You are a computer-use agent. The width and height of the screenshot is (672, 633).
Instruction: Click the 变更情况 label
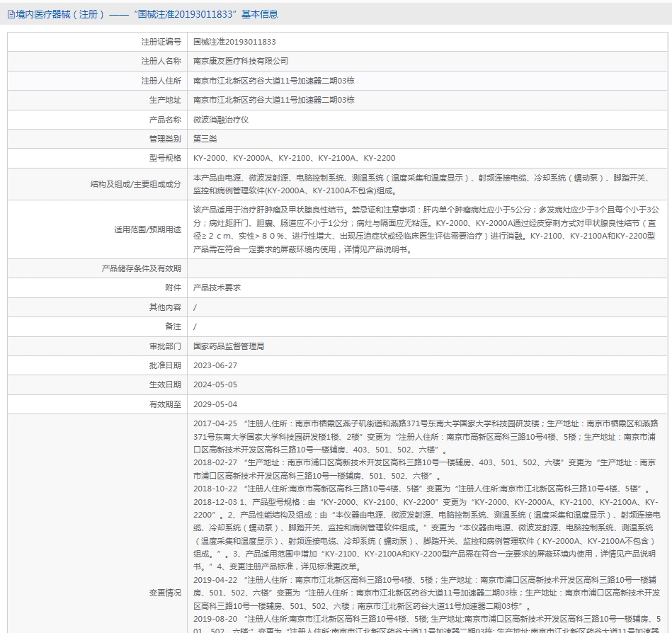(165, 593)
